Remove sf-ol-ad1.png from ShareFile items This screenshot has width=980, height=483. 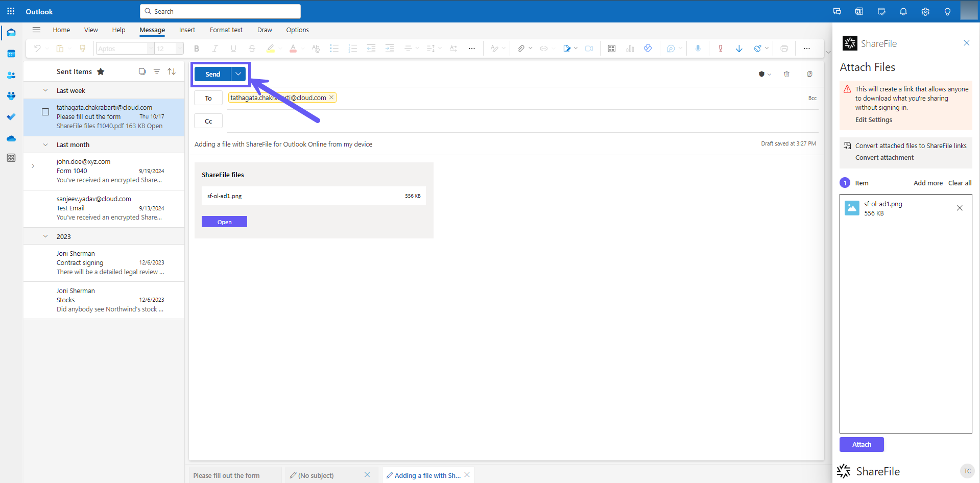(960, 208)
